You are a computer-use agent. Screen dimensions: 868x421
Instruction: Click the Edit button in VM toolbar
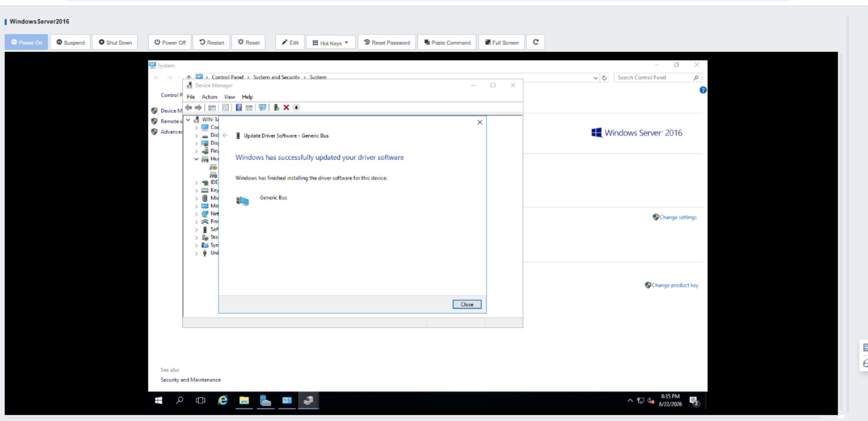[x=290, y=42]
